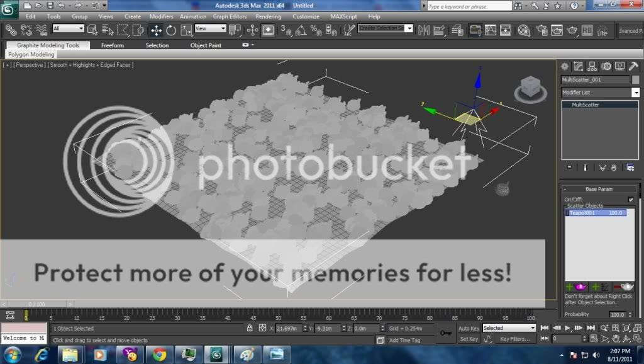Open the Rendering menu
Viewport: 644px width, 364px height.
[268, 16]
